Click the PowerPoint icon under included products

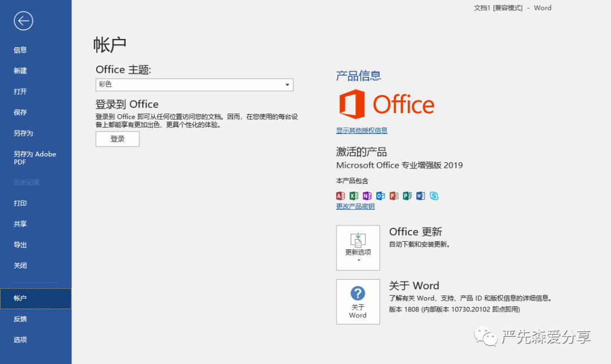pos(394,196)
